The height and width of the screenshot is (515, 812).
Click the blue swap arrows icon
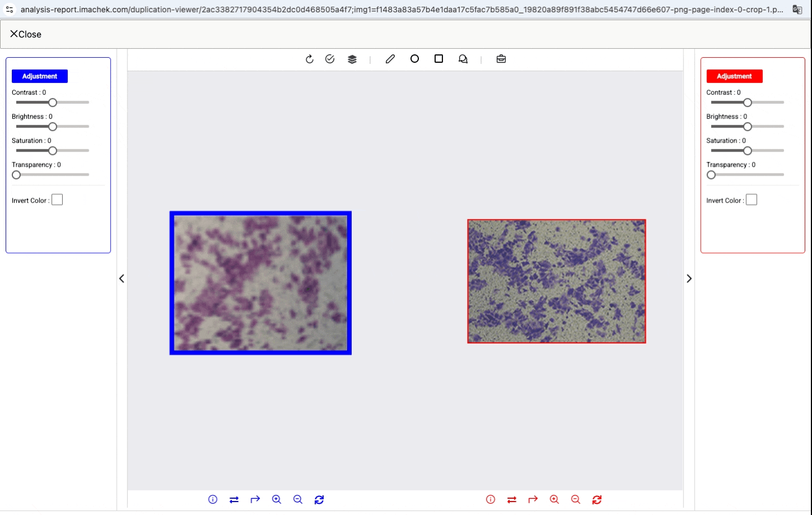click(x=234, y=499)
